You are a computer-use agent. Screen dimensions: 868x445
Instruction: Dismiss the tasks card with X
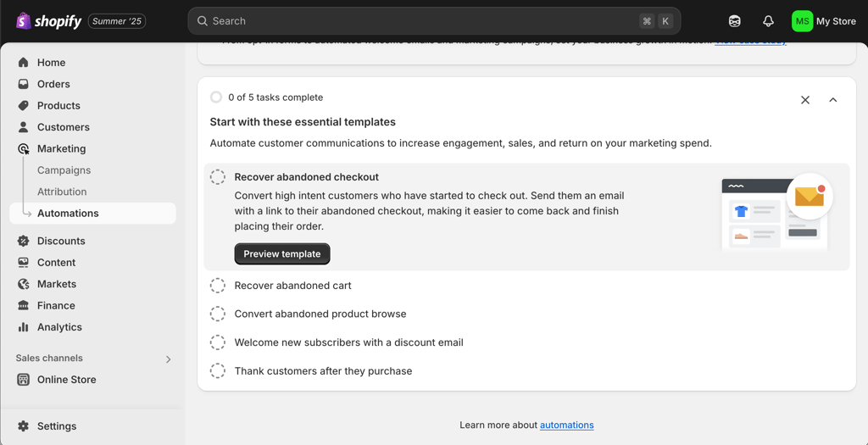point(805,100)
